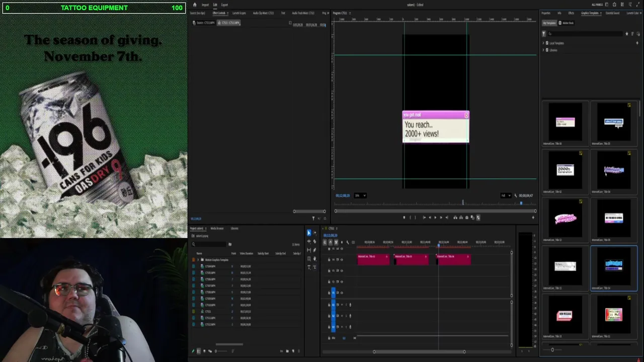Select the Selection tool arrow
The height and width of the screenshot is (362, 644).
coord(309,233)
